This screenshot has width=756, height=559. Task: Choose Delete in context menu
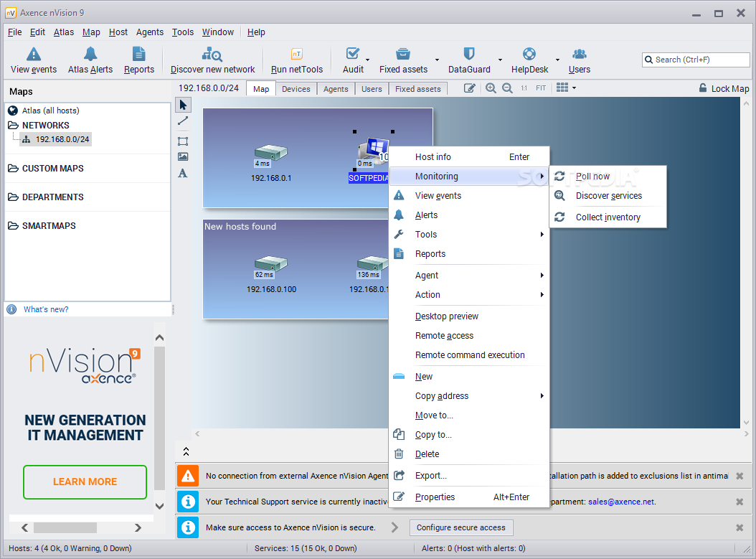click(469, 454)
